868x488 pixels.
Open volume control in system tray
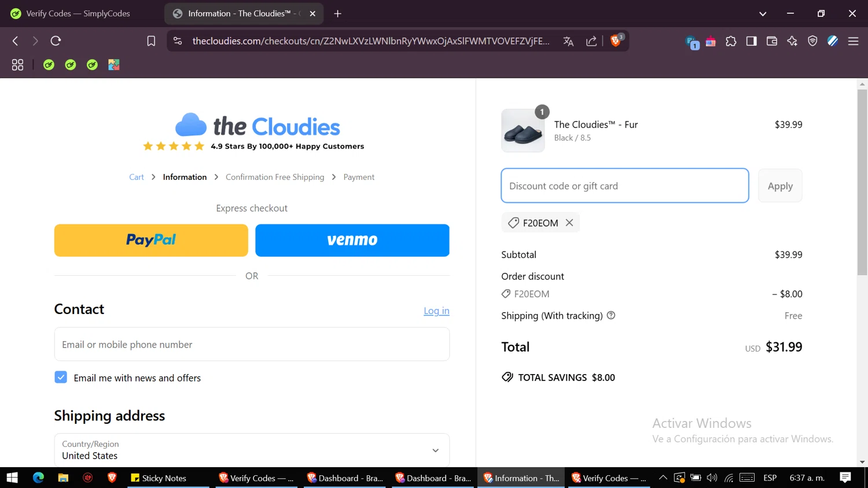coord(712,478)
